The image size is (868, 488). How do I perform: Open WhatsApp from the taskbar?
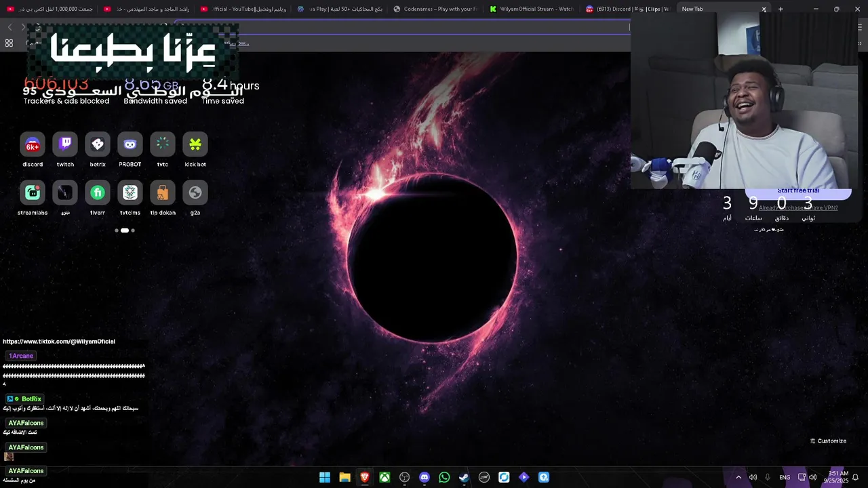444,477
